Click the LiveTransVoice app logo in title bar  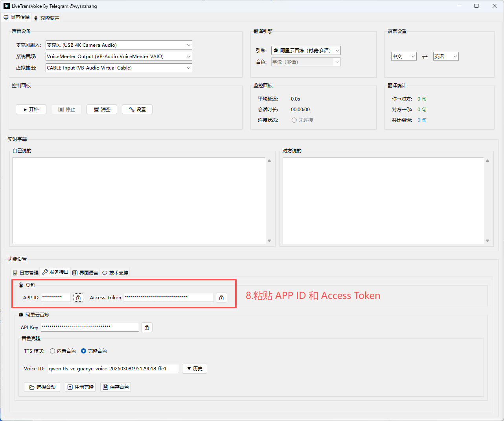(x=7, y=6)
